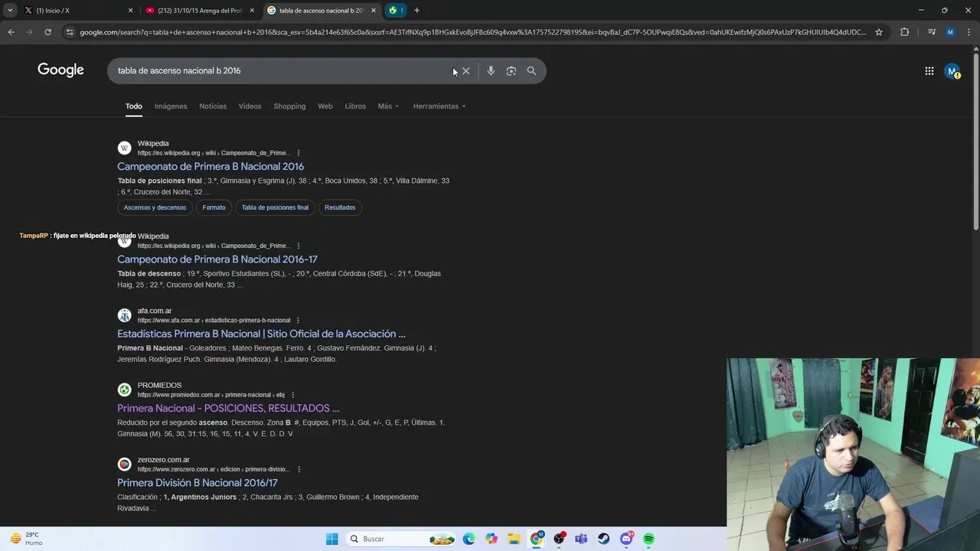
Task: Open Steam from the taskbar
Action: coord(604,539)
